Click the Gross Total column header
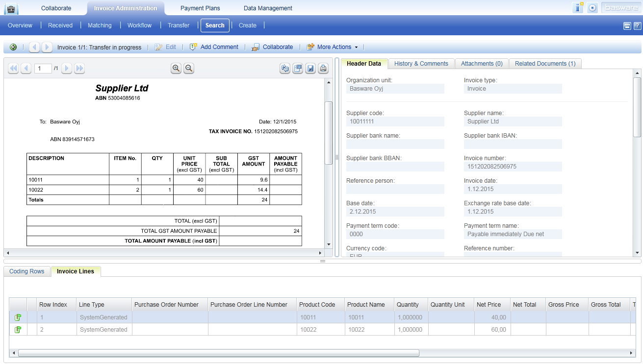The width and height of the screenshot is (643, 364). [610, 305]
